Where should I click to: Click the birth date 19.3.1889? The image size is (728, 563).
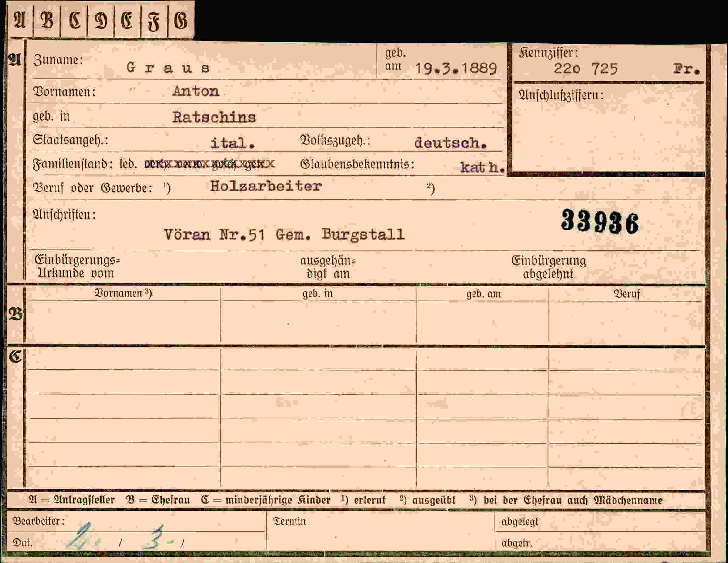coord(456,69)
